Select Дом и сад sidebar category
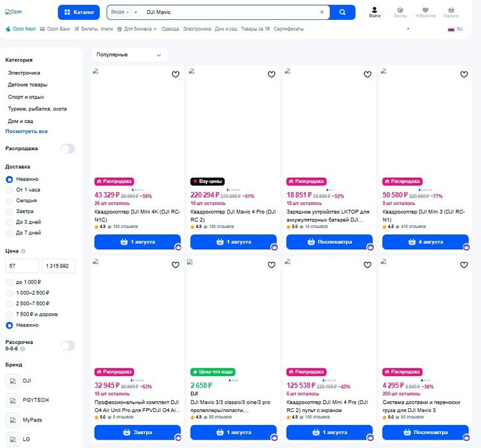Viewport: 481px width, 448px height. pyautogui.click(x=21, y=121)
